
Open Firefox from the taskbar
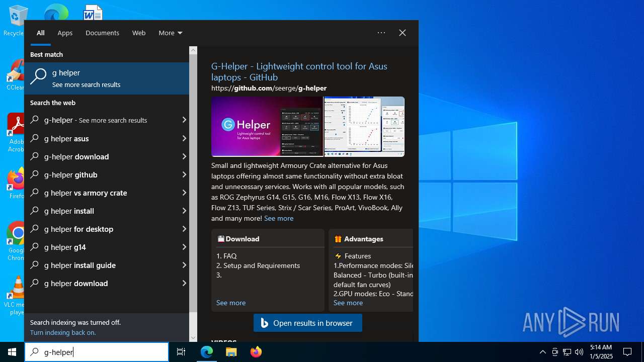(x=256, y=352)
